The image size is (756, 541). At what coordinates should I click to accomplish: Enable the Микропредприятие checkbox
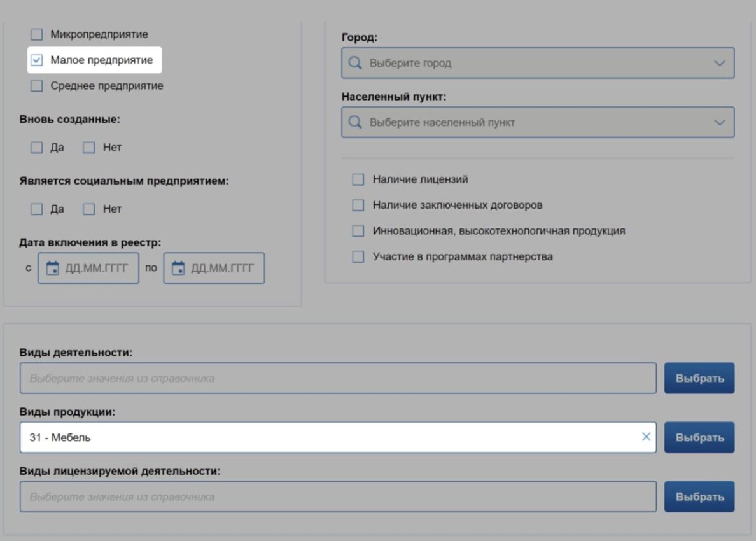pos(37,34)
